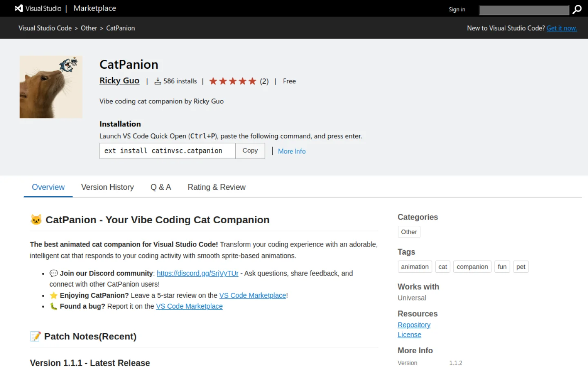Open the Repository resource link
588x368 pixels.
[414, 325]
